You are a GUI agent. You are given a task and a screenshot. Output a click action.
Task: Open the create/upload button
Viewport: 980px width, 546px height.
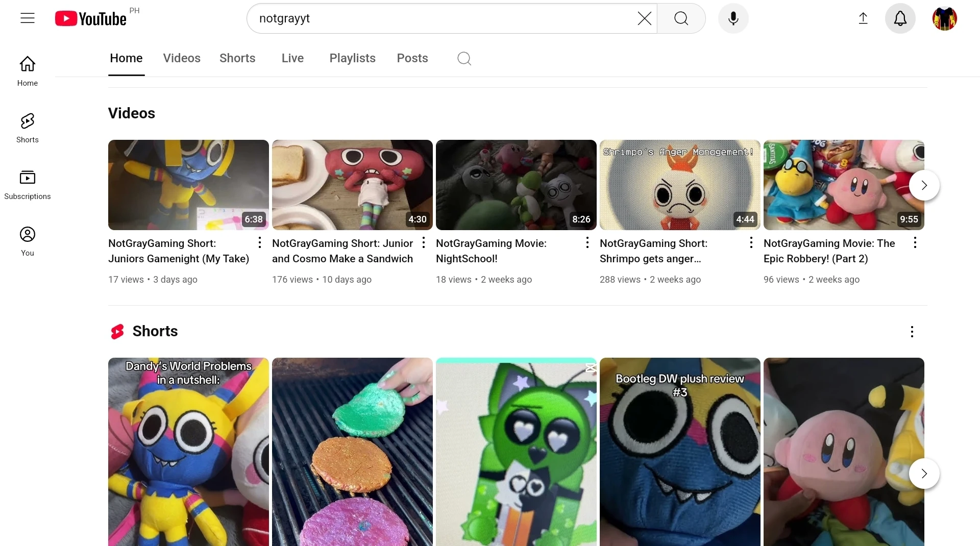pos(863,18)
